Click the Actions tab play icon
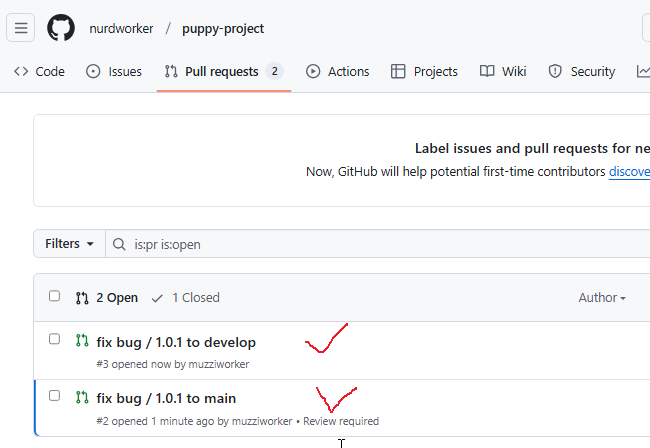Viewport: 650px width, 448px height. 313,71
